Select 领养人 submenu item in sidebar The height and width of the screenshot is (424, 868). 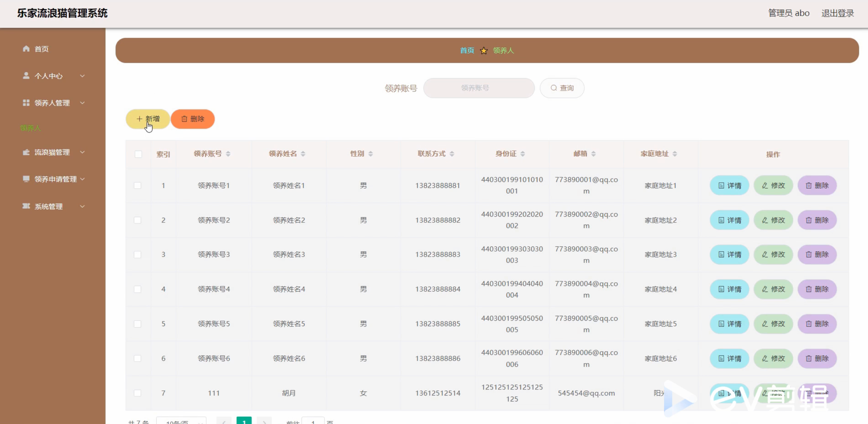point(30,128)
